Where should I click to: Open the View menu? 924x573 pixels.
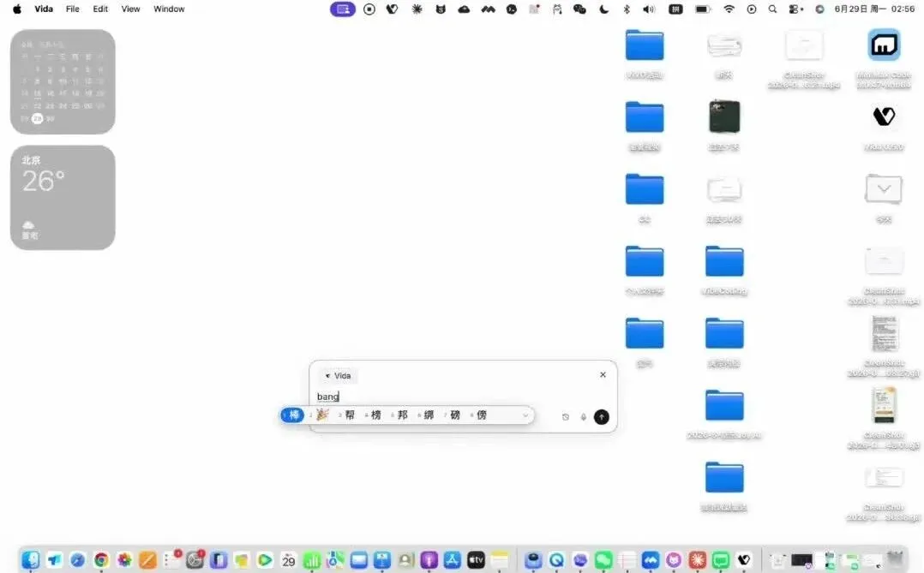(131, 9)
